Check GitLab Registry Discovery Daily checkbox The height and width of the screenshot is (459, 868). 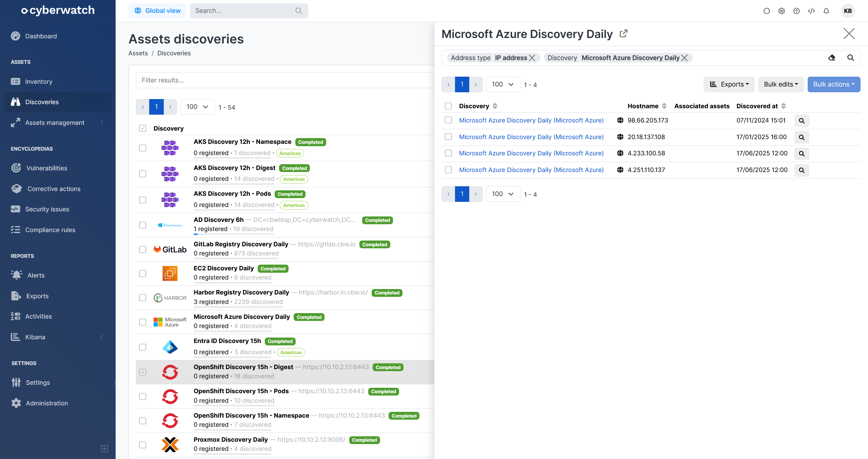143,249
